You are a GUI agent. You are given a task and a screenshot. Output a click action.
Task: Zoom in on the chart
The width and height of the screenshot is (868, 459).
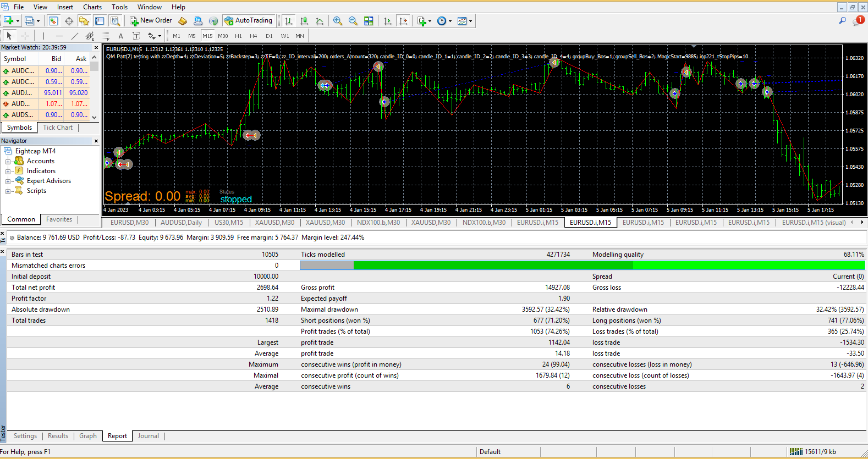click(337, 21)
